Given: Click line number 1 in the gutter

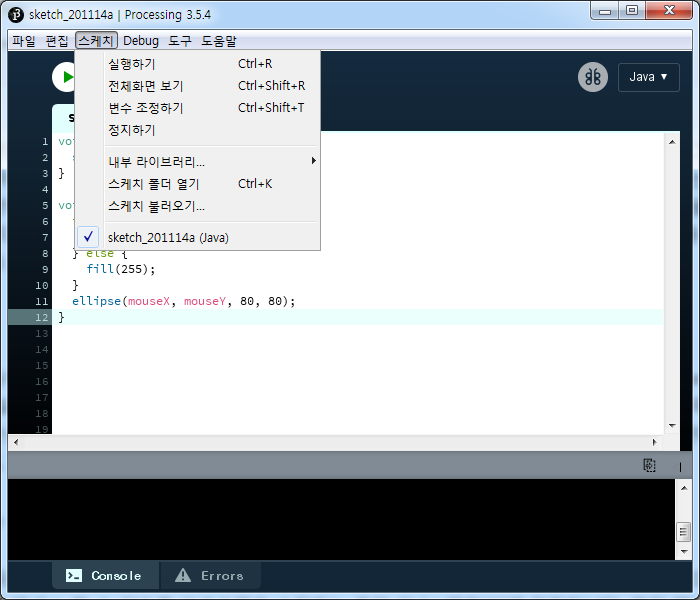Looking at the screenshot, I should (x=45, y=142).
